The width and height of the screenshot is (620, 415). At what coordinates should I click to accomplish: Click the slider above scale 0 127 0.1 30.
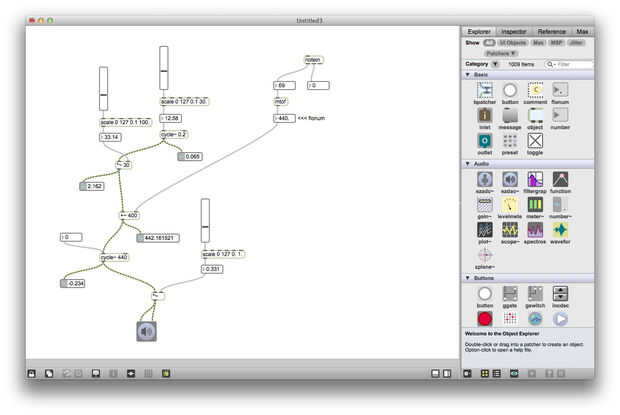164,68
